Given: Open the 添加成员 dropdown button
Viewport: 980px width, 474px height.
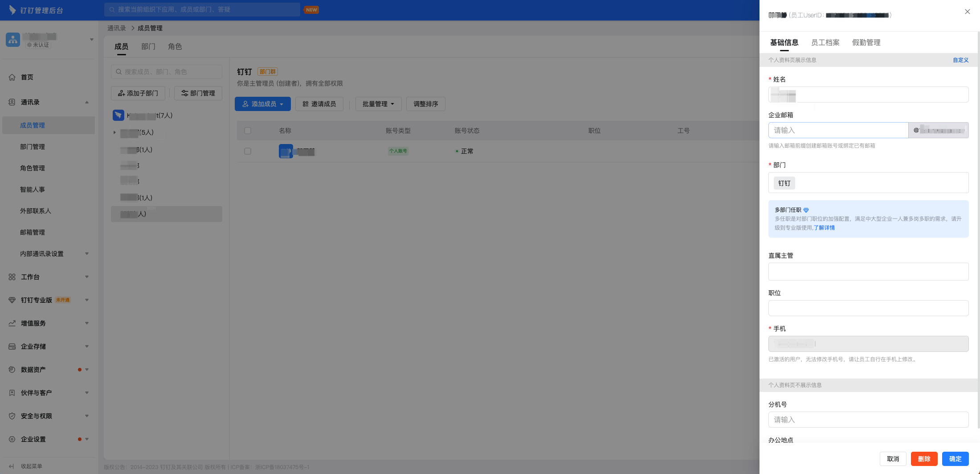Looking at the screenshot, I should [263, 104].
